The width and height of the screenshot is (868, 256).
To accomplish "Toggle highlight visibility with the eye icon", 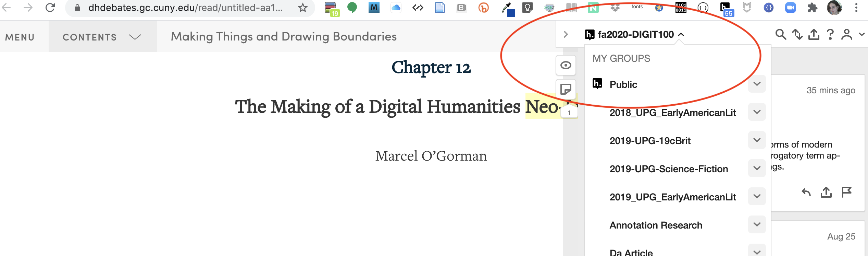I will click(x=566, y=65).
